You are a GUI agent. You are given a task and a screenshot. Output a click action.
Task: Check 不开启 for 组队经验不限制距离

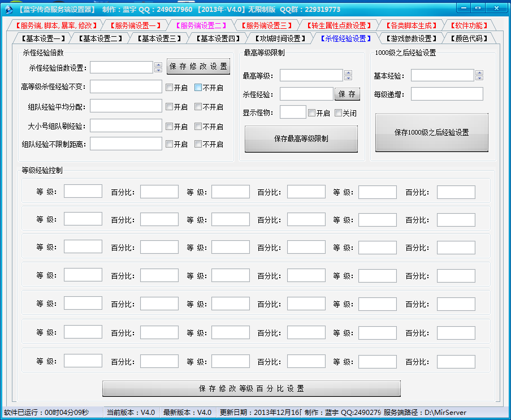(x=198, y=144)
